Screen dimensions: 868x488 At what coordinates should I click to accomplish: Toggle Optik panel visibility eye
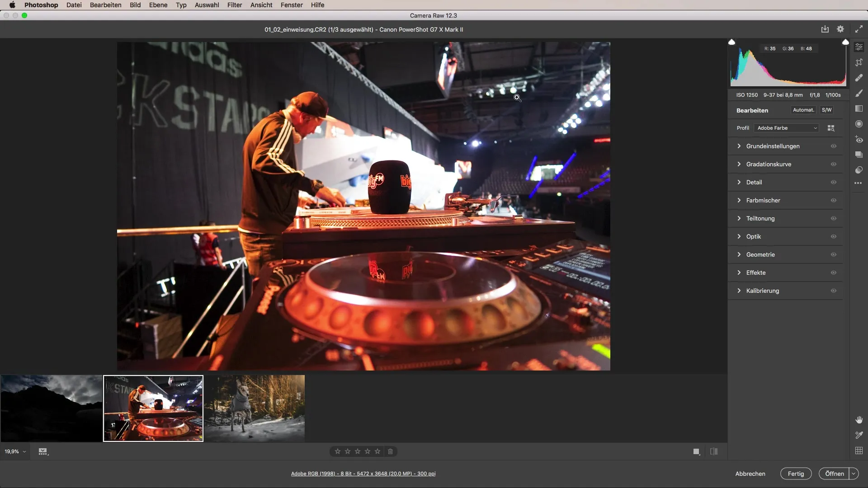pyautogui.click(x=834, y=236)
